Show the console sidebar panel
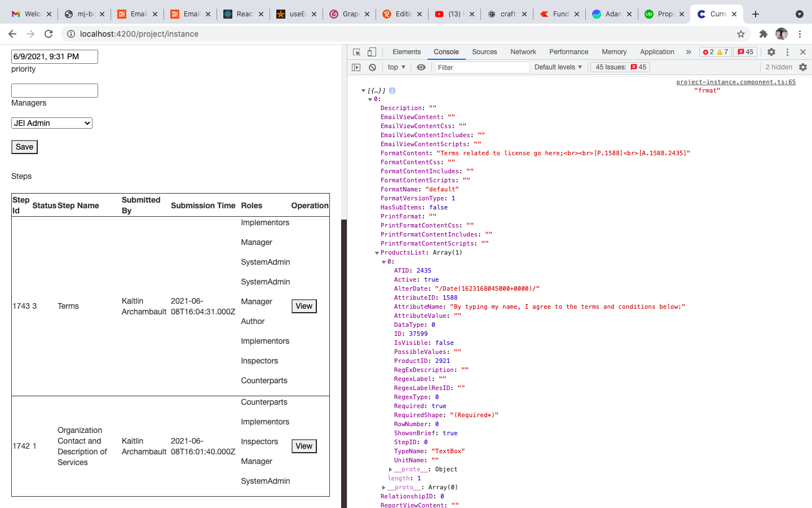 tap(356, 67)
